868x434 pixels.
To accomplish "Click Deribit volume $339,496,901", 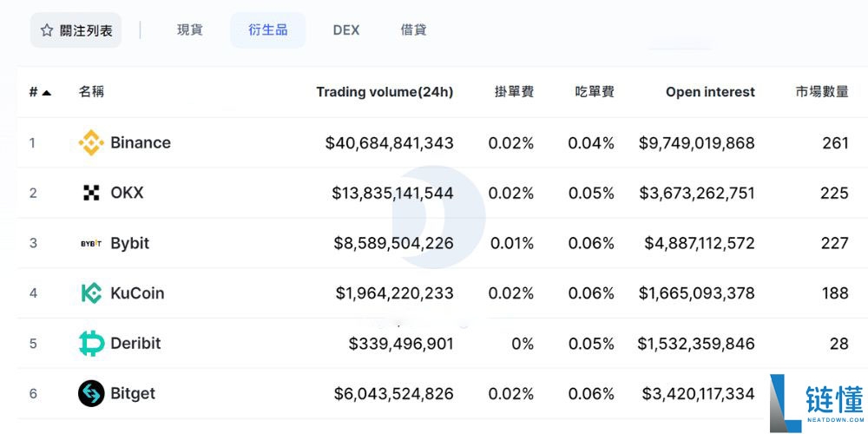I will (x=401, y=343).
